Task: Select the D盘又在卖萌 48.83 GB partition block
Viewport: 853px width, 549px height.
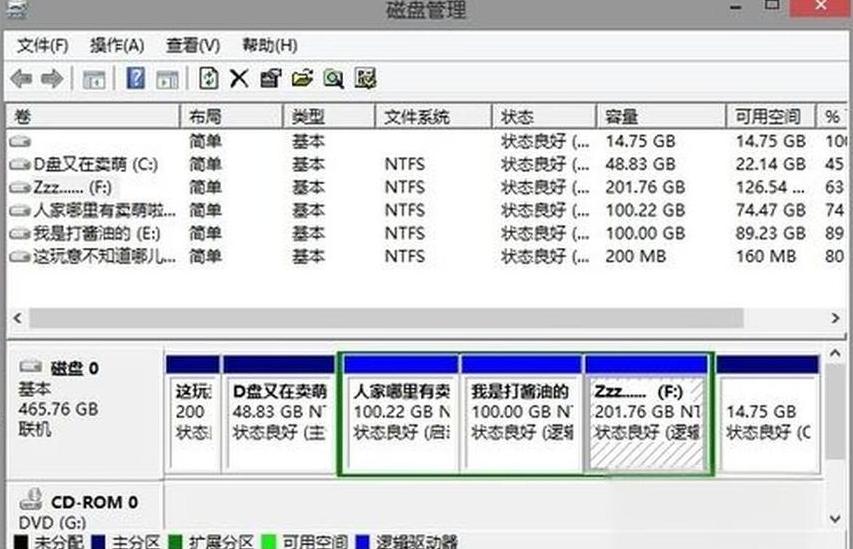Action: (279, 414)
